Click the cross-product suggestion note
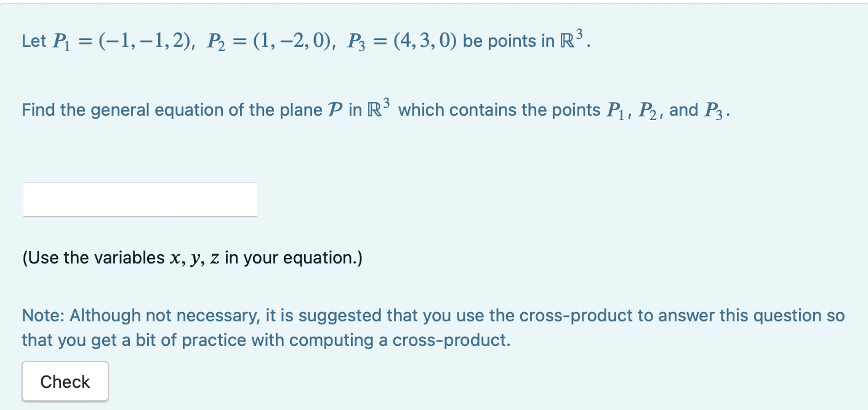Image resolution: width=868 pixels, height=410 pixels. (x=431, y=326)
